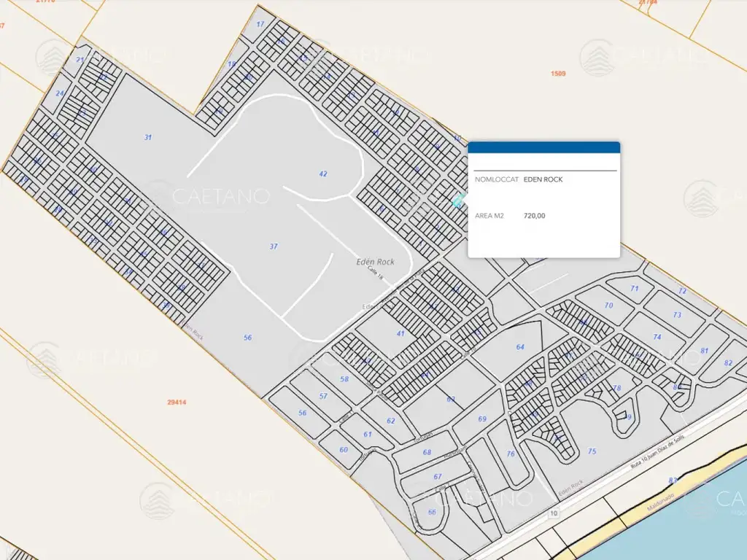Select block 42 on the map

322,174
